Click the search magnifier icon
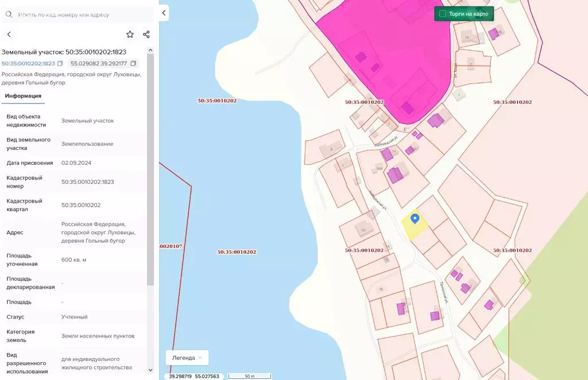 point(9,14)
